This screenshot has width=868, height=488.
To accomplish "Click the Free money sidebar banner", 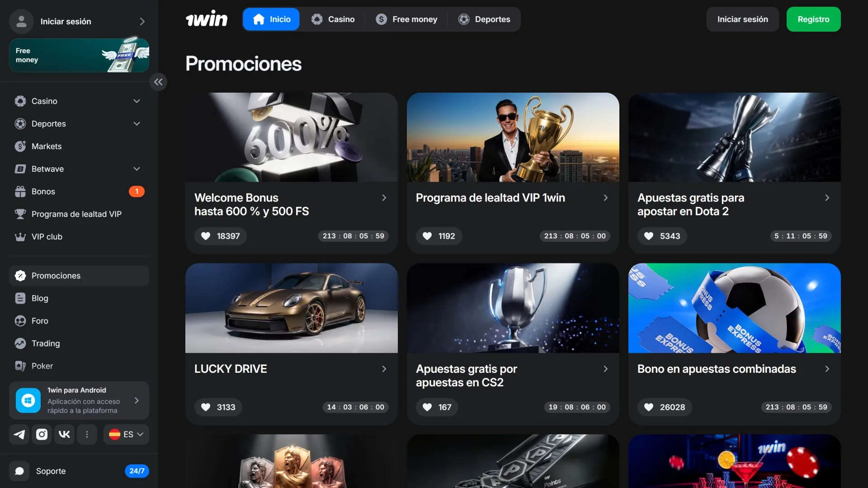I will click(x=79, y=55).
